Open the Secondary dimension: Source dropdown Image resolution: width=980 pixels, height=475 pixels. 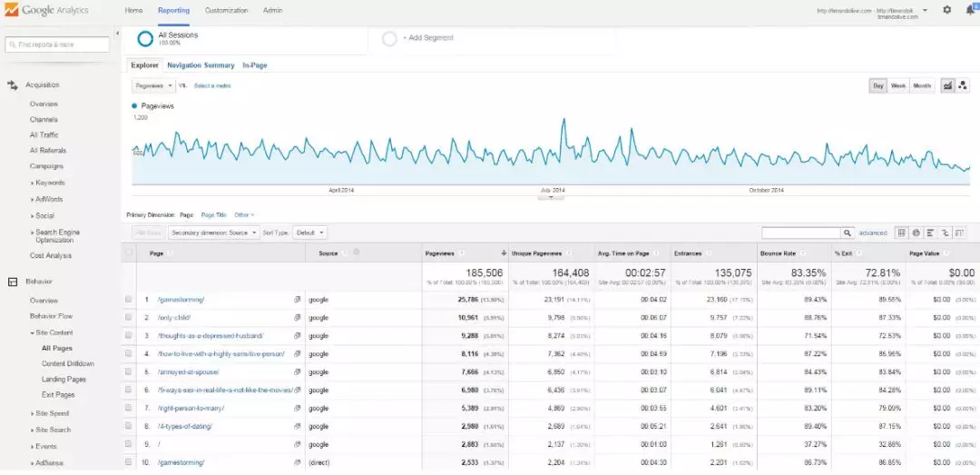pos(211,233)
